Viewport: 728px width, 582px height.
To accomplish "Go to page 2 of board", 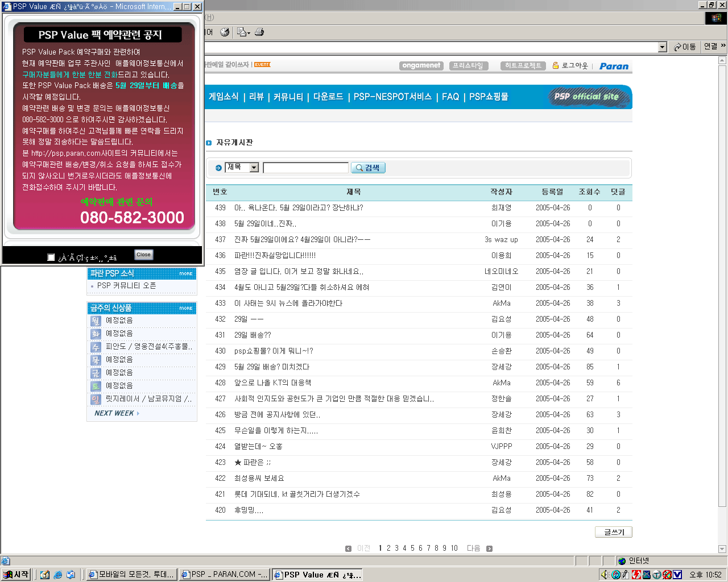I will click(388, 548).
